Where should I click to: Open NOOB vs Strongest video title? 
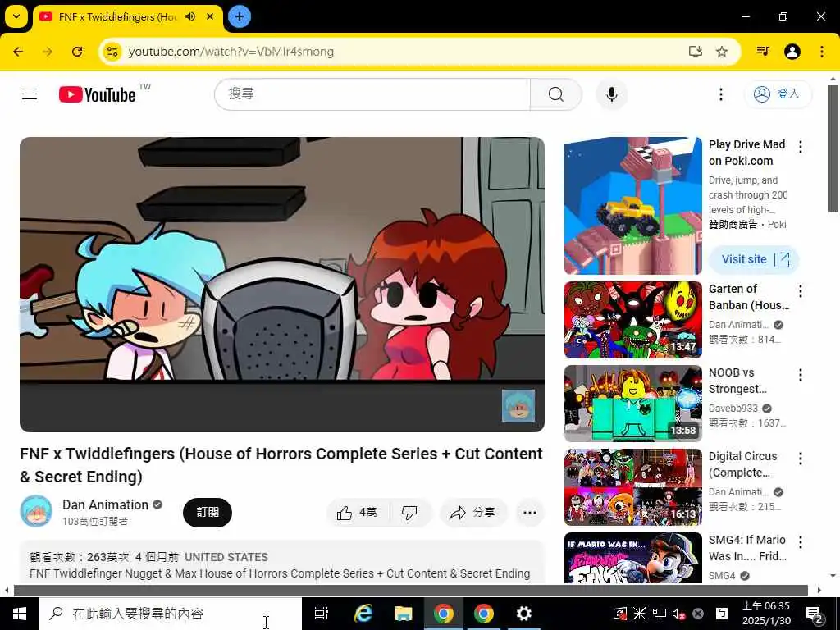pyautogui.click(x=737, y=381)
